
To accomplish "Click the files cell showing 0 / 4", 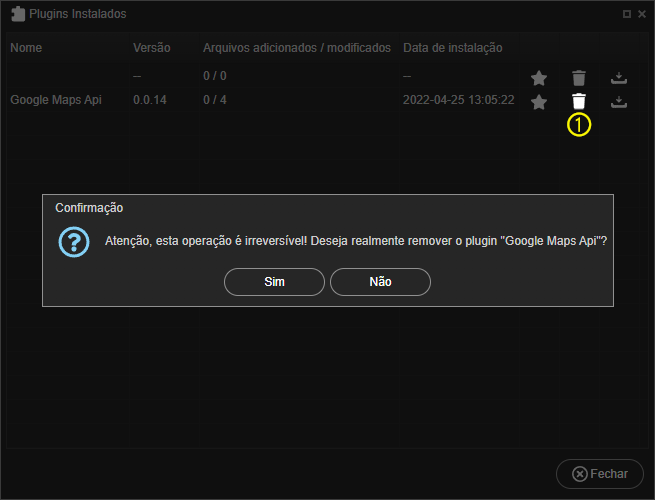I will (x=215, y=100).
